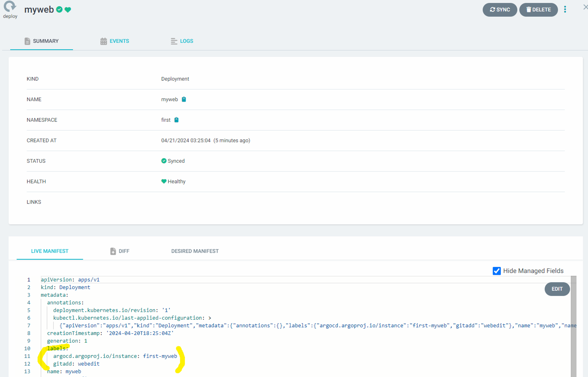Viewport: 588px width, 377px height.
Task: Show the Diff manifest tab
Action: tap(120, 251)
